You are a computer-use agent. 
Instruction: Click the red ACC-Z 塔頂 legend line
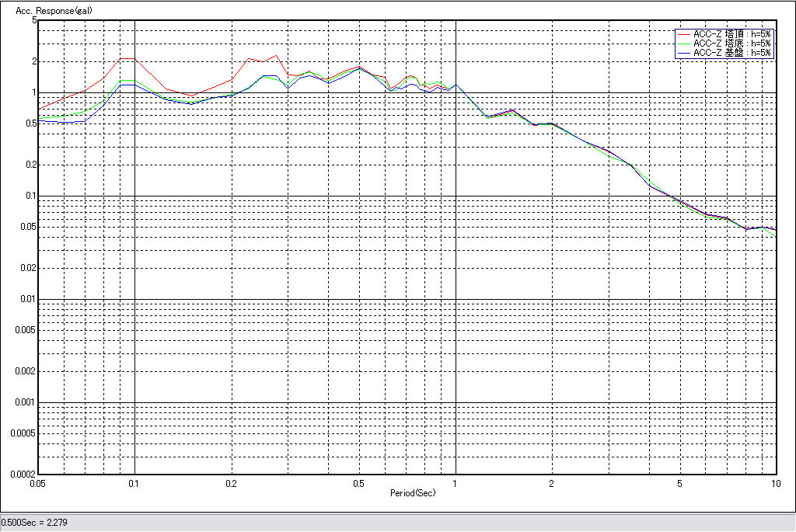pyautogui.click(x=683, y=34)
